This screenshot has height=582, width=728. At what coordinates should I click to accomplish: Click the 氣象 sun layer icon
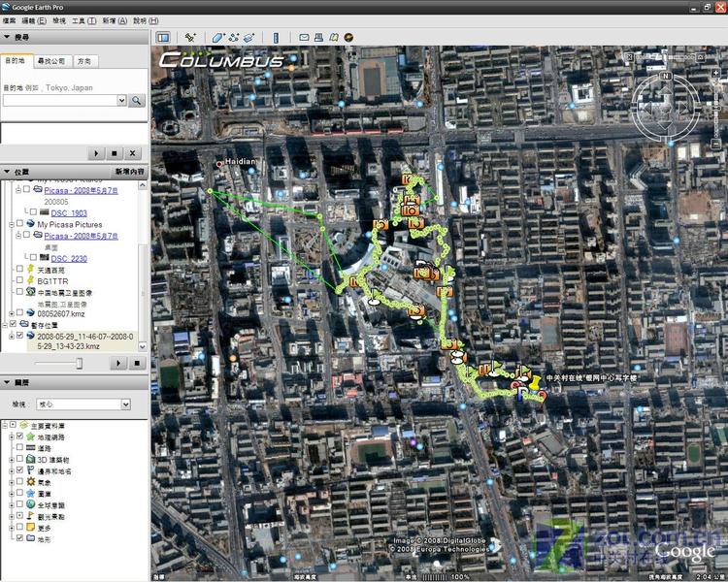click(31, 482)
